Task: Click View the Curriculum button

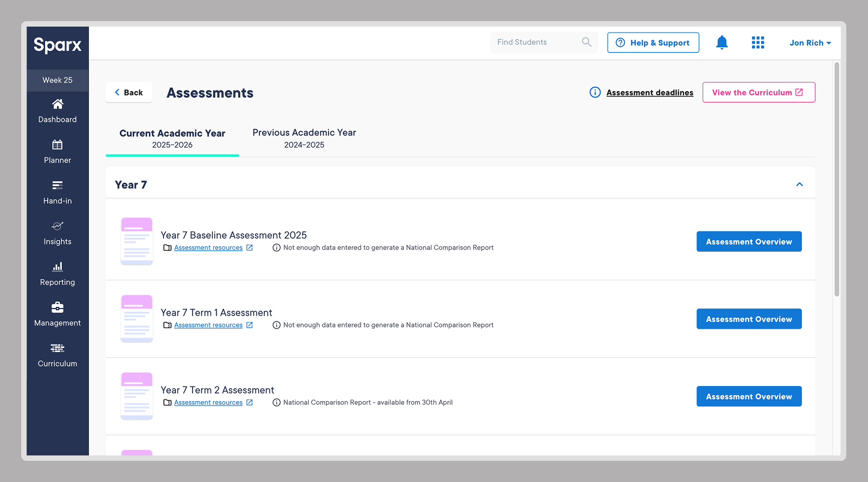Action: [758, 92]
